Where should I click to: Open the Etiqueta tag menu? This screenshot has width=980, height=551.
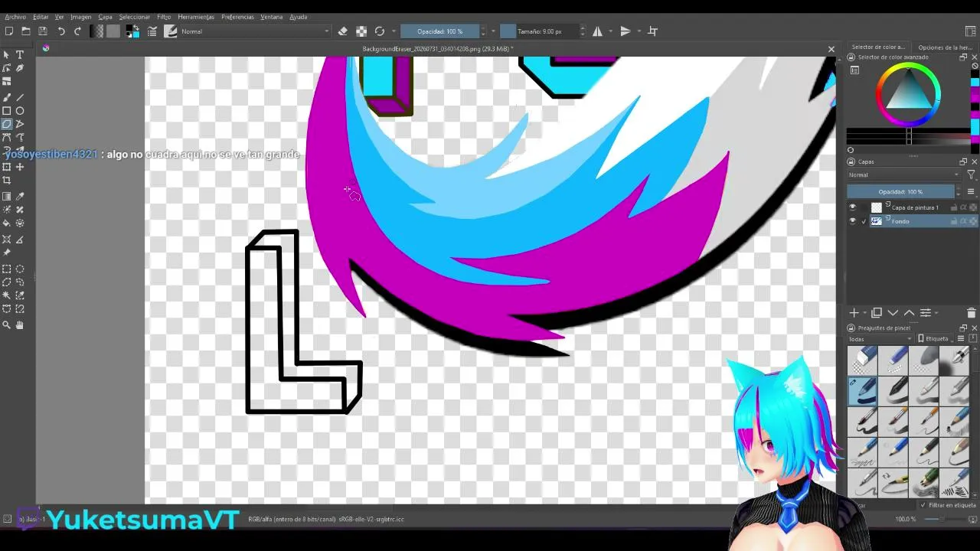[933, 339]
